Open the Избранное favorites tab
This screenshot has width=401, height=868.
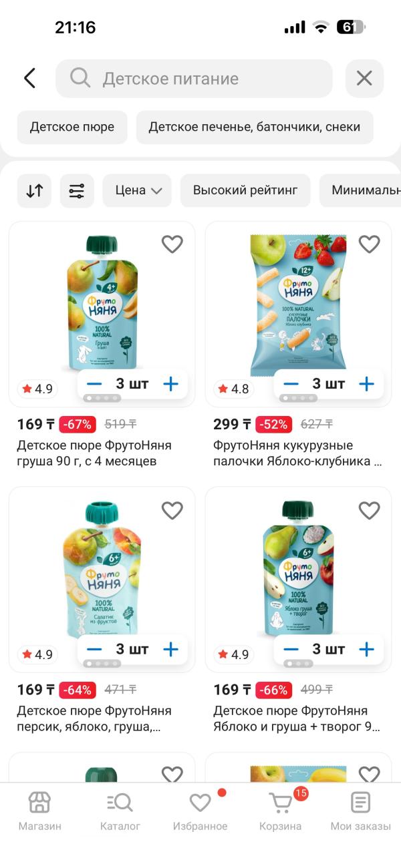point(200,811)
